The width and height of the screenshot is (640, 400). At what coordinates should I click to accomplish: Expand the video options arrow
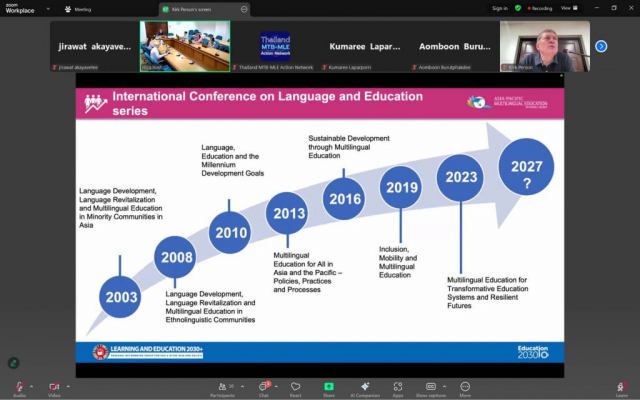(67, 386)
